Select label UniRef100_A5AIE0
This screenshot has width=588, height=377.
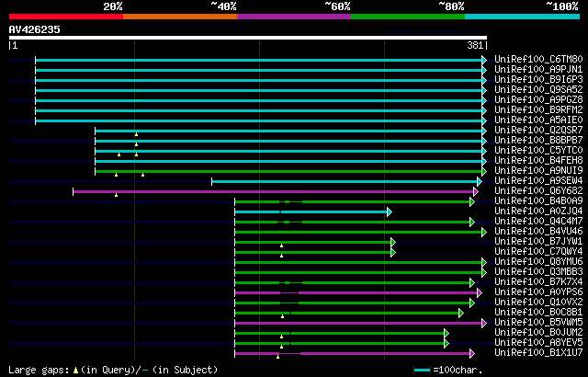tap(538, 120)
